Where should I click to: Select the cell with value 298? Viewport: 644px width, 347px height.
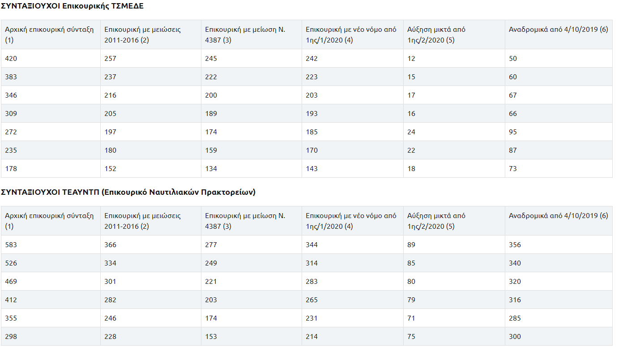11,337
